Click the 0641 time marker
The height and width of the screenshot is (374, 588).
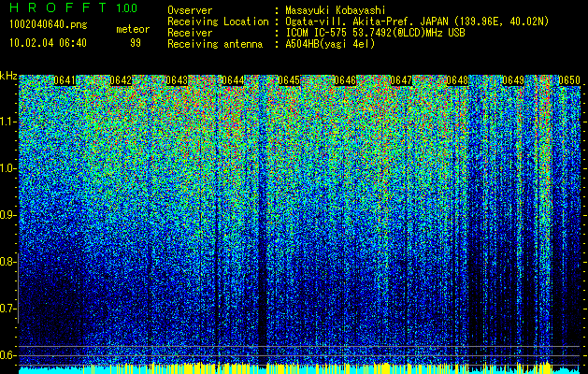[x=65, y=80]
